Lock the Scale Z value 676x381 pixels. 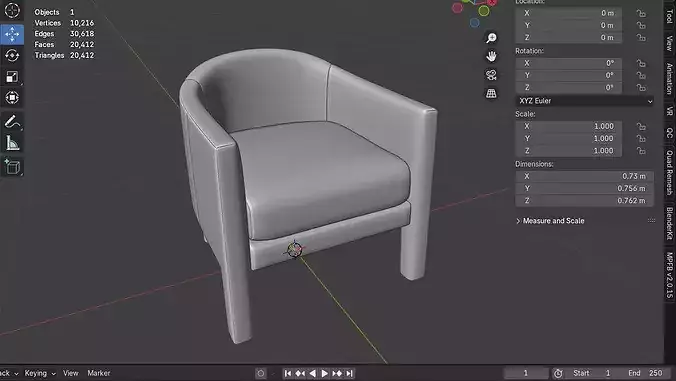pos(641,151)
